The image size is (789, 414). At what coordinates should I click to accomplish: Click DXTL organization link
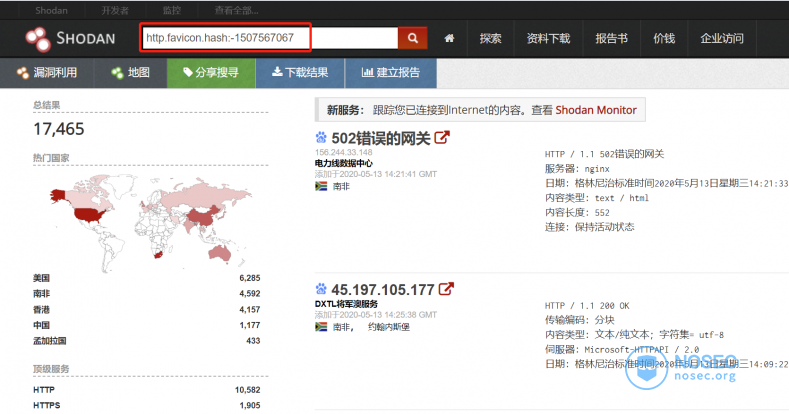(x=346, y=304)
